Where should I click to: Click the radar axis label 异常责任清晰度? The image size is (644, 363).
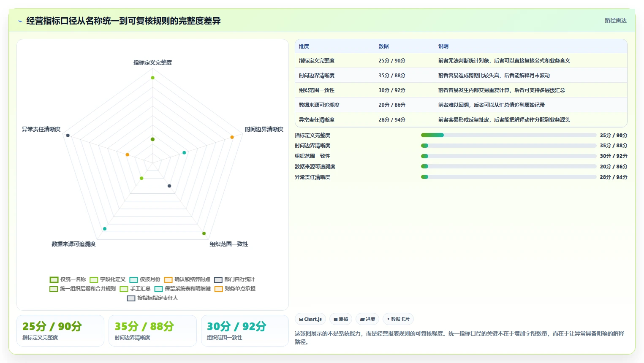tap(41, 129)
